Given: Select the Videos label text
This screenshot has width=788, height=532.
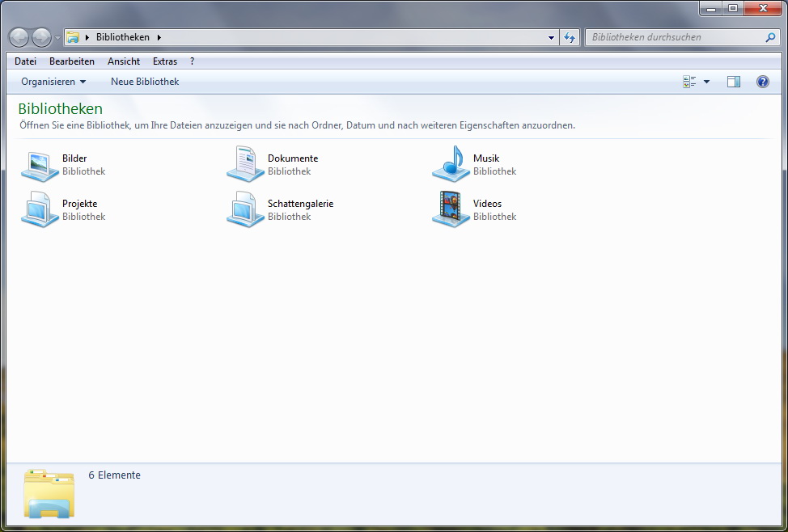Looking at the screenshot, I should click(488, 204).
